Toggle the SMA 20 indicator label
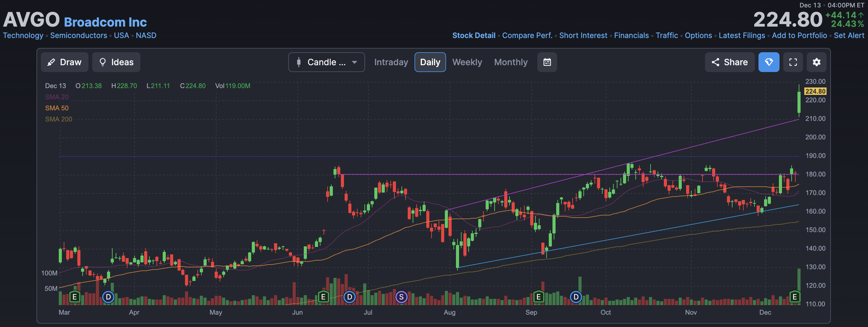Image resolution: width=868 pixels, height=327 pixels. [57, 97]
